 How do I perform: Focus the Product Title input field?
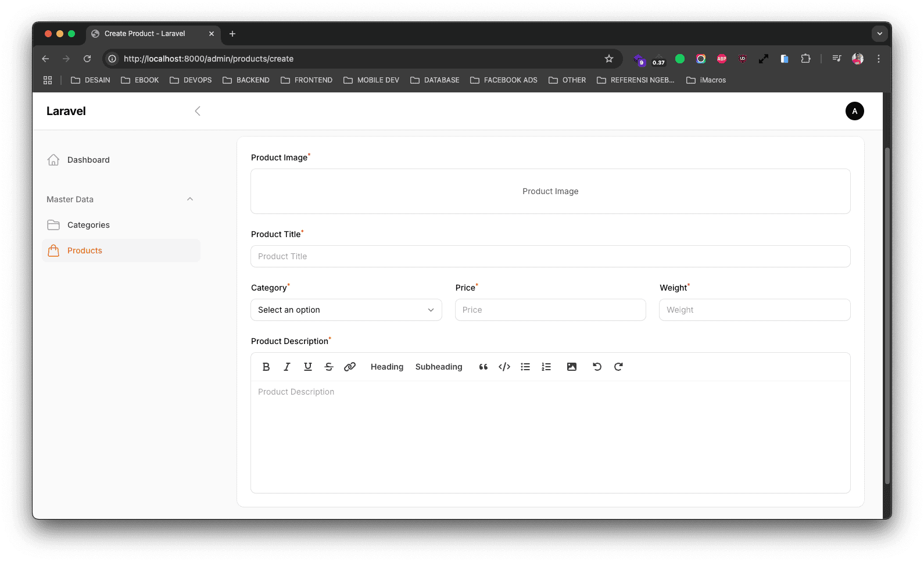tap(550, 256)
